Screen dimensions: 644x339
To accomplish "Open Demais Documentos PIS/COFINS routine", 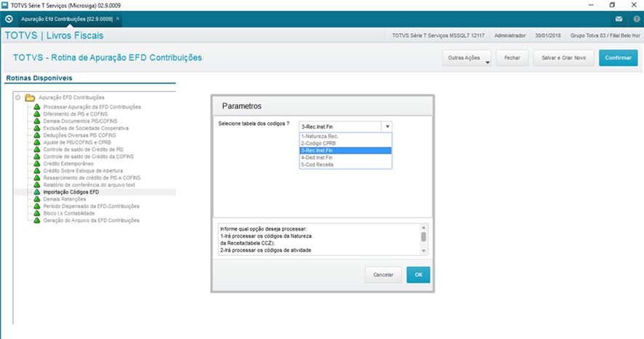I will pyautogui.click(x=80, y=121).
